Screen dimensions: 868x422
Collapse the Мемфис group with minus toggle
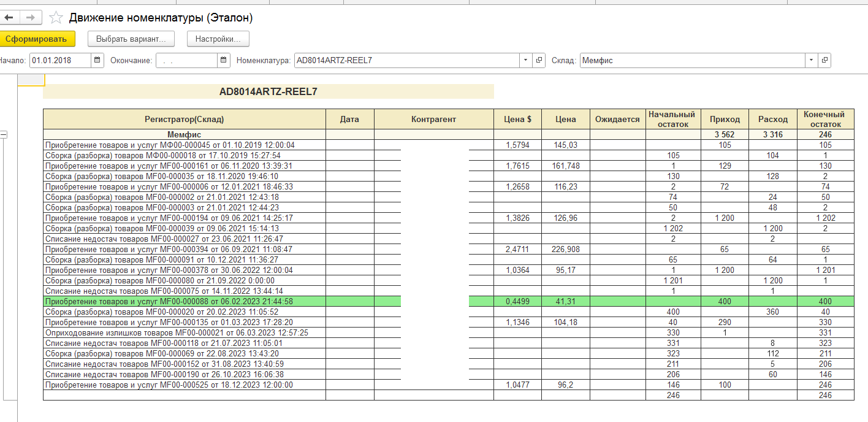[3, 135]
